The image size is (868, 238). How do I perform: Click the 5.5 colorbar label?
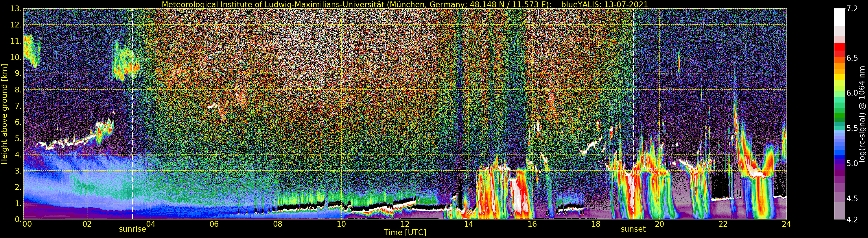click(852, 128)
